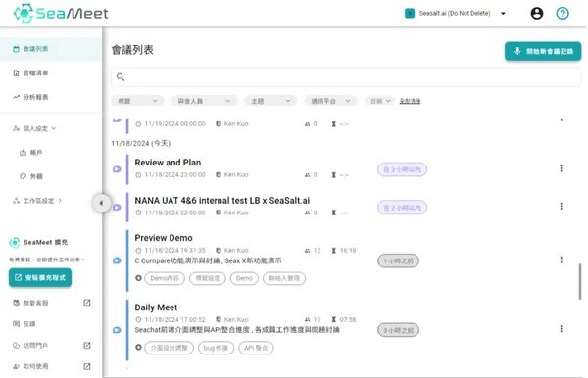588x378 pixels.
Task: Click participants icon in Preview Demo row
Action: coord(307,251)
